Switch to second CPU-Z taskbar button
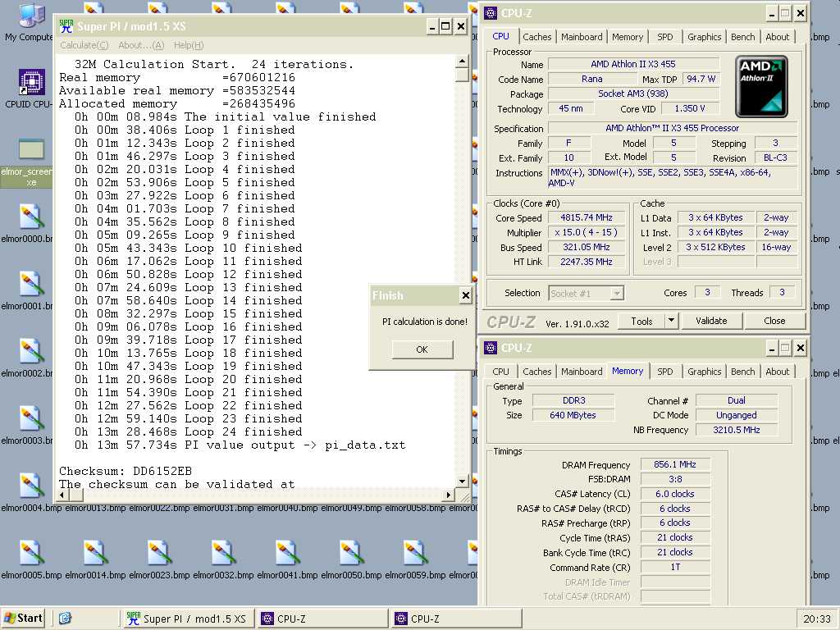The image size is (840, 630). tap(456, 619)
